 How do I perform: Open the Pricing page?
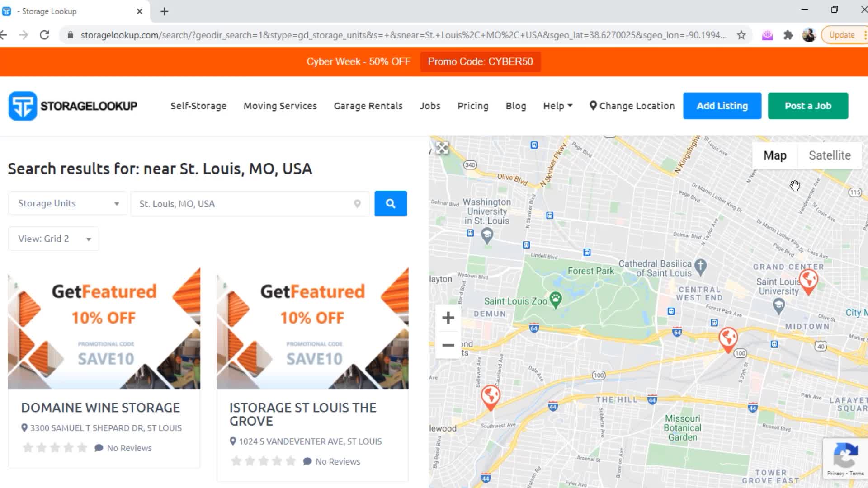coord(473,106)
